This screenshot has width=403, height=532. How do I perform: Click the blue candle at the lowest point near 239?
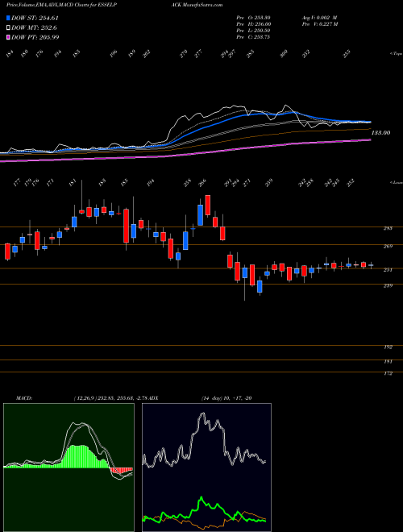pyautogui.click(x=260, y=286)
